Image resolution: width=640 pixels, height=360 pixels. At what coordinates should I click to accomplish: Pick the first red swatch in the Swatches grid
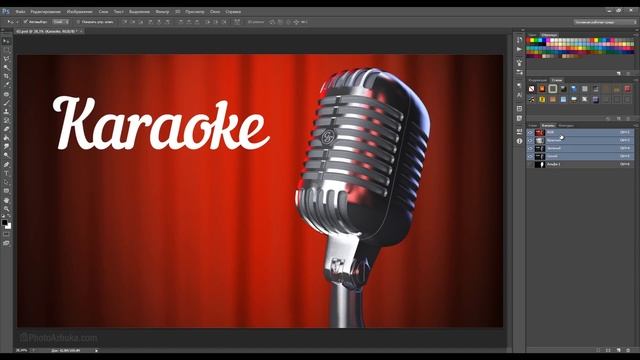coord(529,40)
